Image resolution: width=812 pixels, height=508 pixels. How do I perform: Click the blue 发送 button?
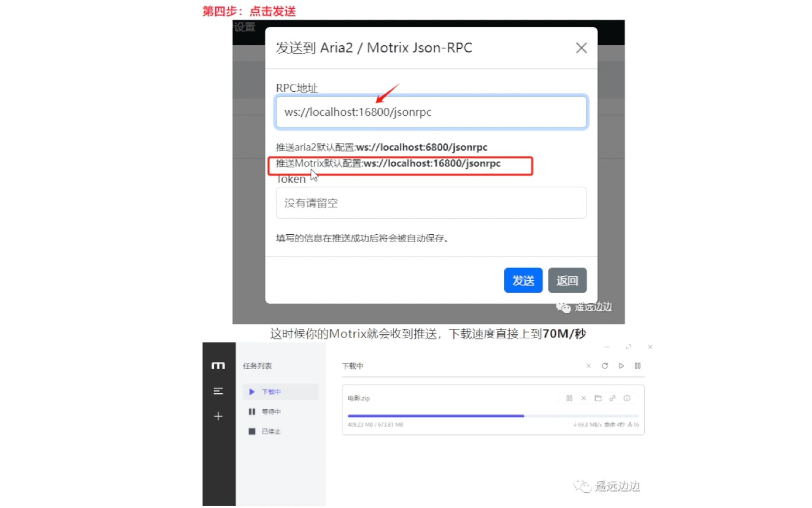tap(523, 280)
